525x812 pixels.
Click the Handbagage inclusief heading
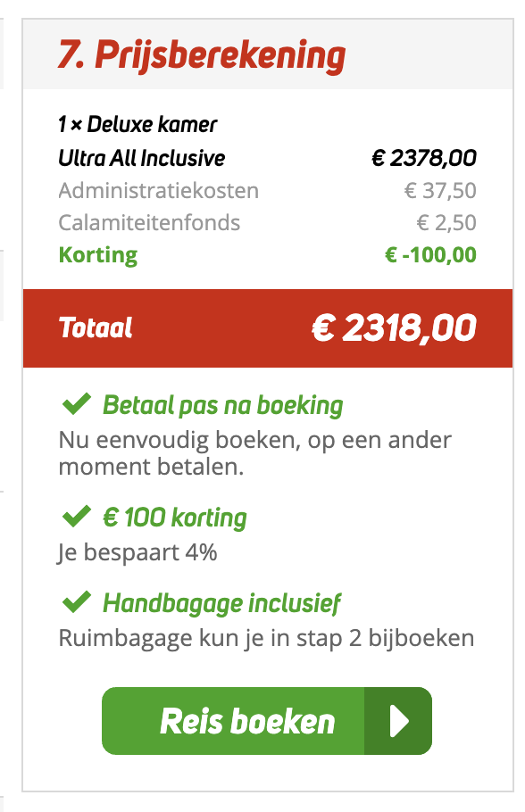tap(221, 603)
